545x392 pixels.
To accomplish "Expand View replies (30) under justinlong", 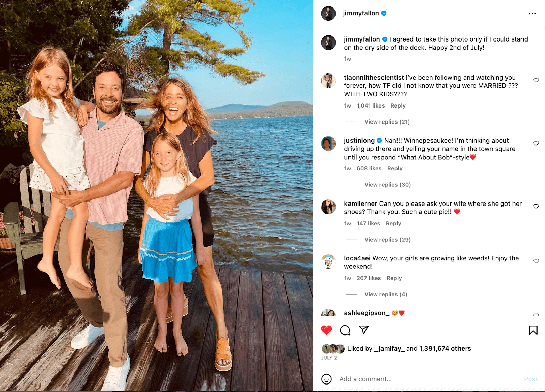I will pyautogui.click(x=388, y=185).
